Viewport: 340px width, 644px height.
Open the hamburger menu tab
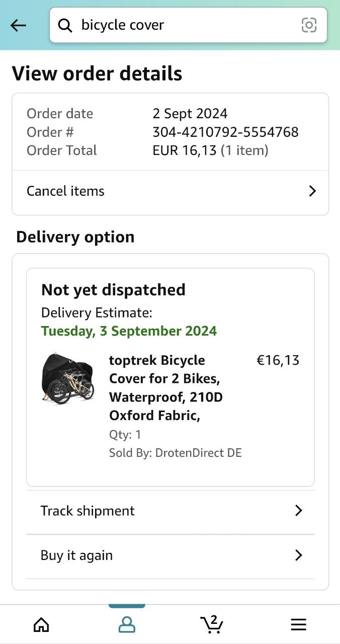298,624
